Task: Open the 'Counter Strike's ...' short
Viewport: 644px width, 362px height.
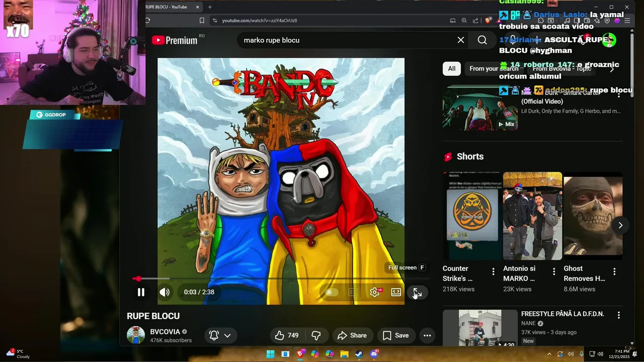Action: [x=472, y=216]
